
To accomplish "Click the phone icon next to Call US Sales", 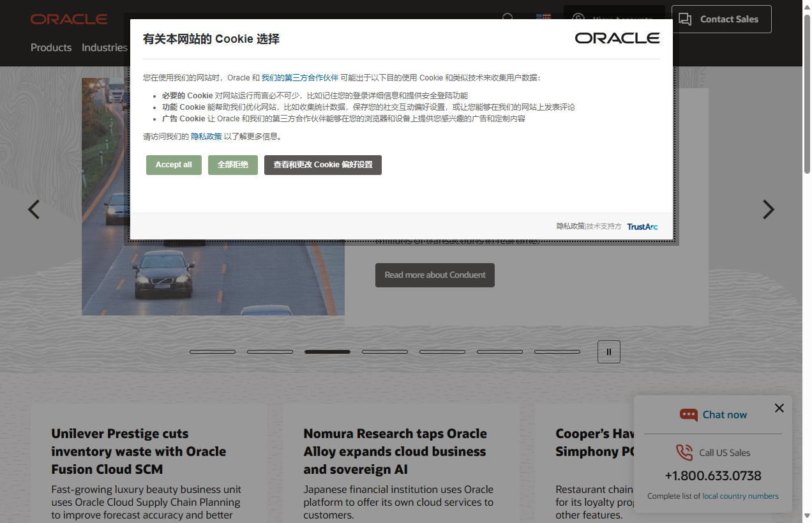I will click(684, 452).
